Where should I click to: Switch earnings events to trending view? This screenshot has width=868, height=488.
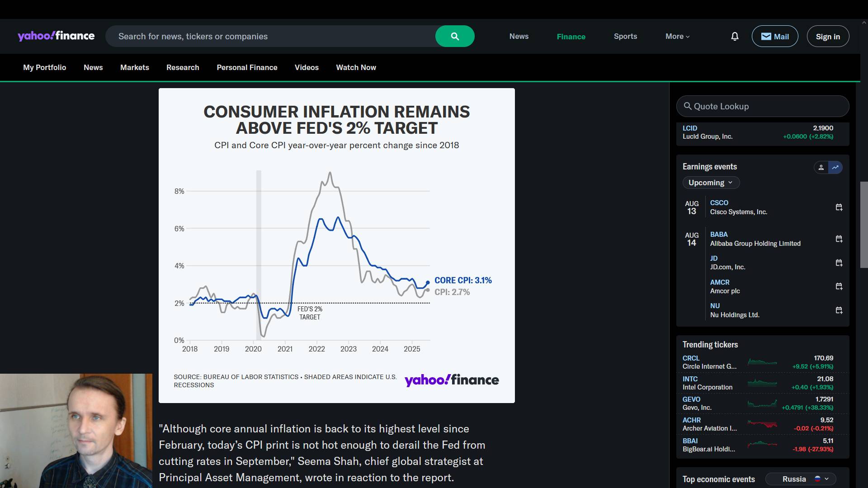point(835,168)
